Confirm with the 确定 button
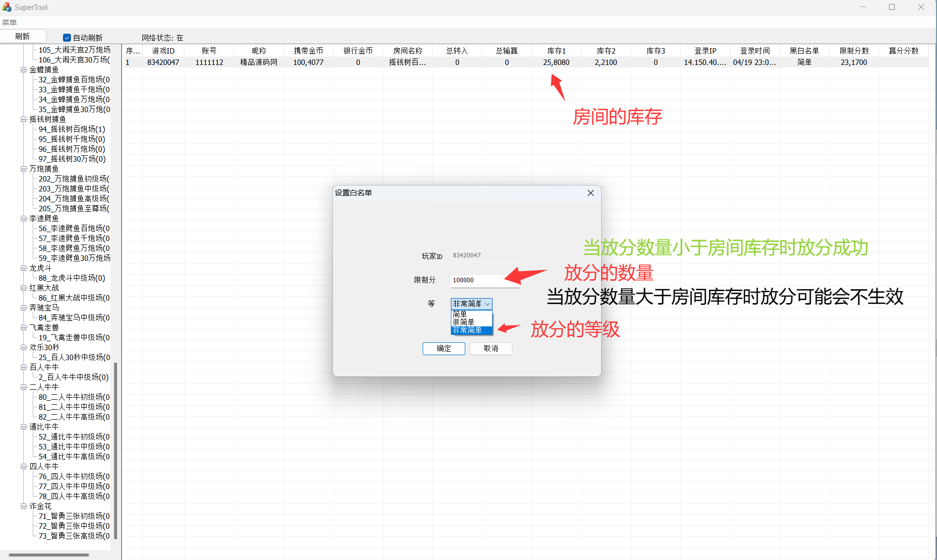The image size is (937, 560). pyautogui.click(x=443, y=349)
